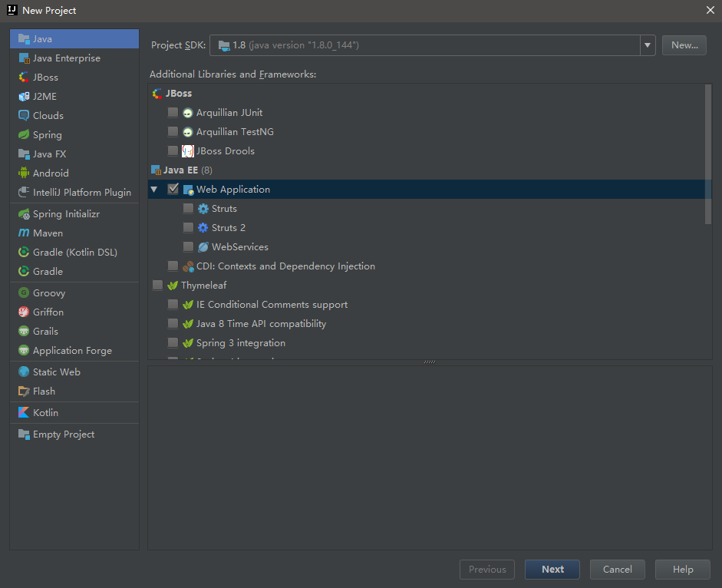Collapse the Web Application tree node
The width and height of the screenshot is (722, 588).
point(154,189)
